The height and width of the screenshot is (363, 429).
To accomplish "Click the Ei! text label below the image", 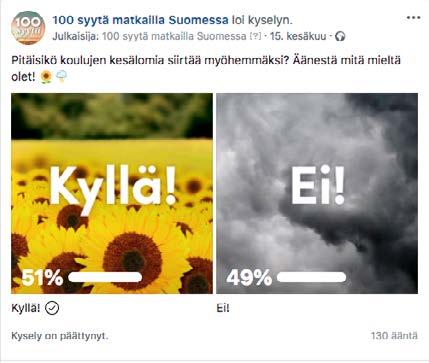I will [x=223, y=308].
